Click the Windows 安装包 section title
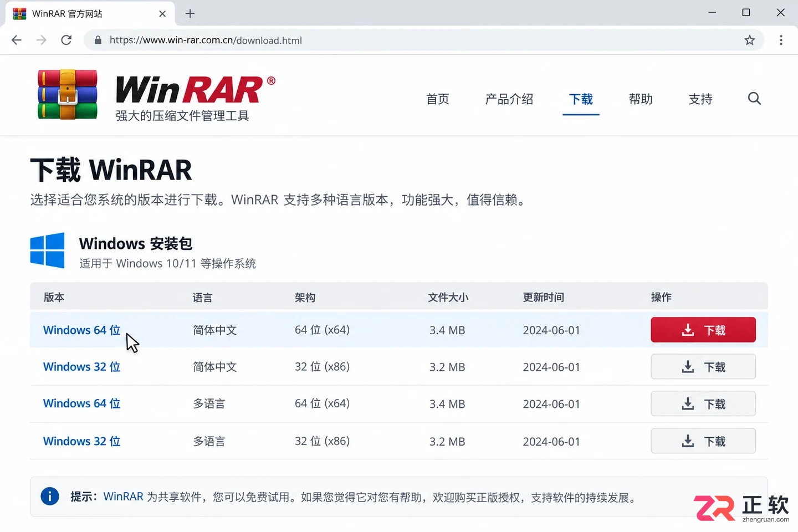Screen dimensions: 798x532 tap(136, 244)
